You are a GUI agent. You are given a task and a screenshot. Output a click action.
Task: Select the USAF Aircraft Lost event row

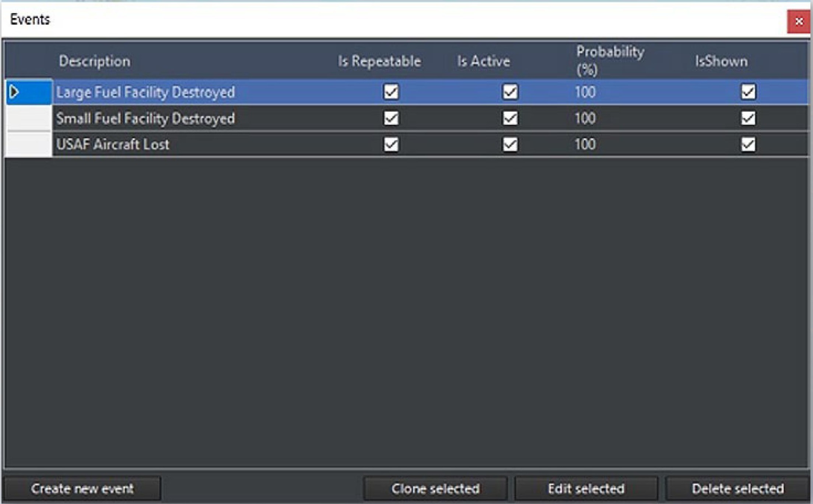(113, 144)
